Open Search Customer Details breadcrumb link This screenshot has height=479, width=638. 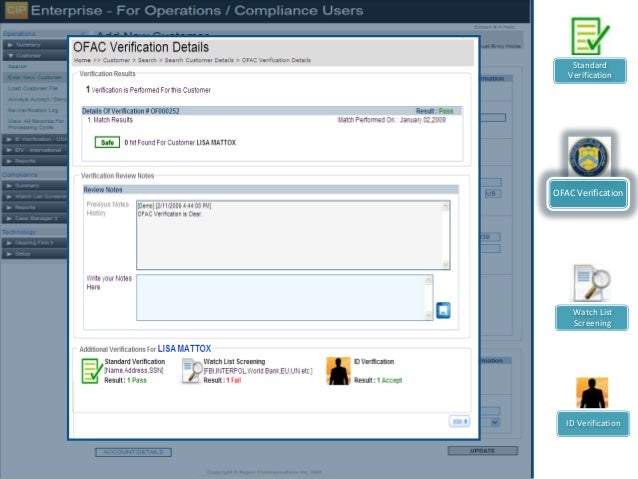point(199,60)
